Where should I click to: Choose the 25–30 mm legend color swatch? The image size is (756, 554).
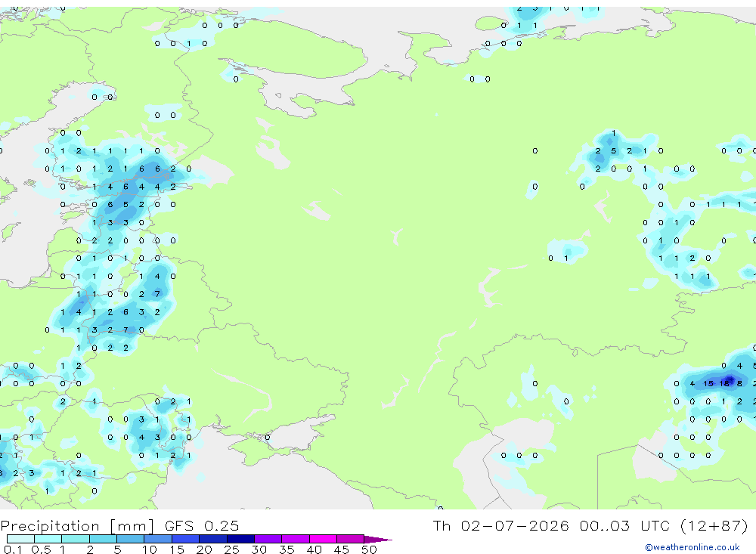click(x=240, y=539)
